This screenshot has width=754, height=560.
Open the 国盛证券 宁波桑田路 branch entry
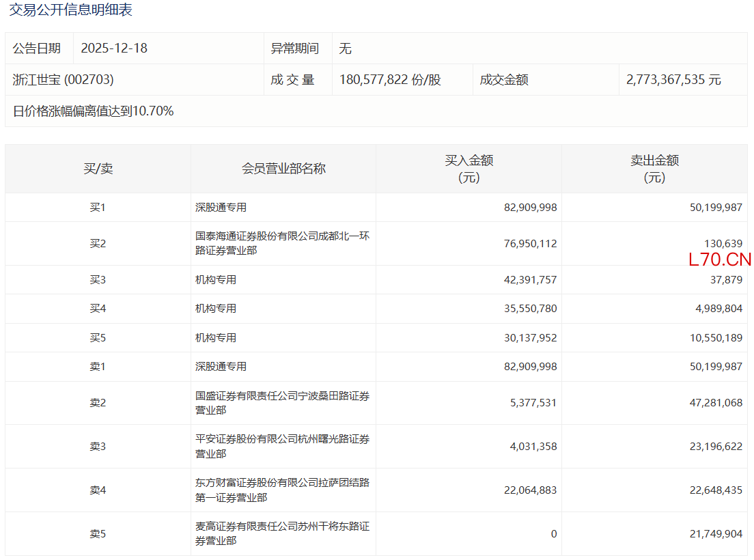click(x=282, y=403)
